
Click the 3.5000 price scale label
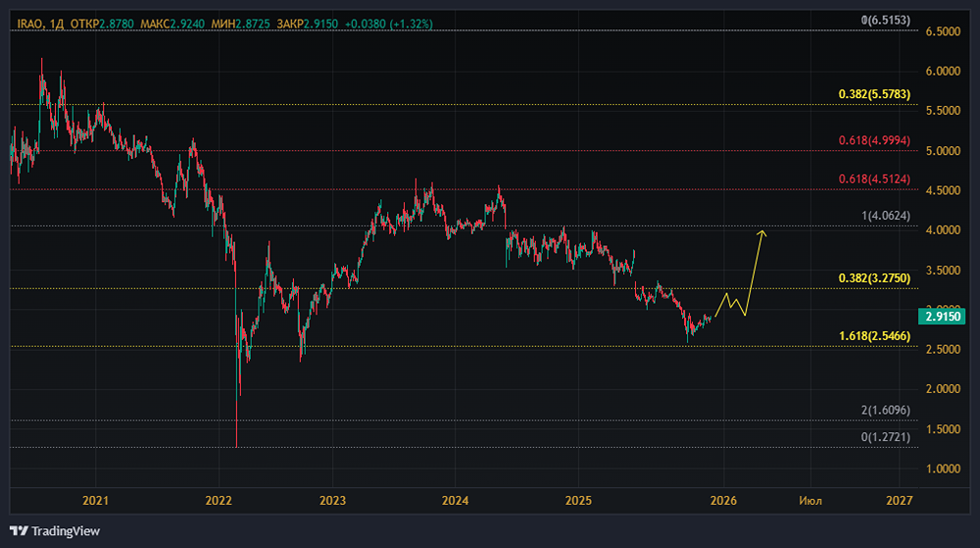[943, 270]
